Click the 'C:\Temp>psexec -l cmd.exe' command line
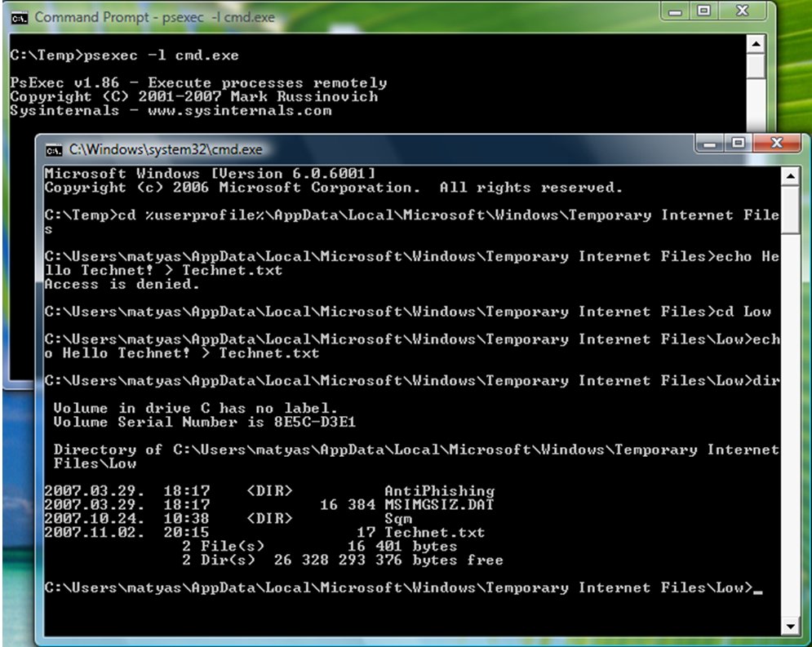This screenshot has height=647, width=812. [124, 55]
